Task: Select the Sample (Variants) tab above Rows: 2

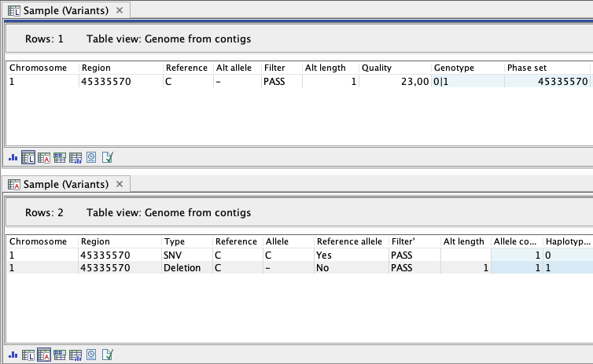Action: [65, 184]
